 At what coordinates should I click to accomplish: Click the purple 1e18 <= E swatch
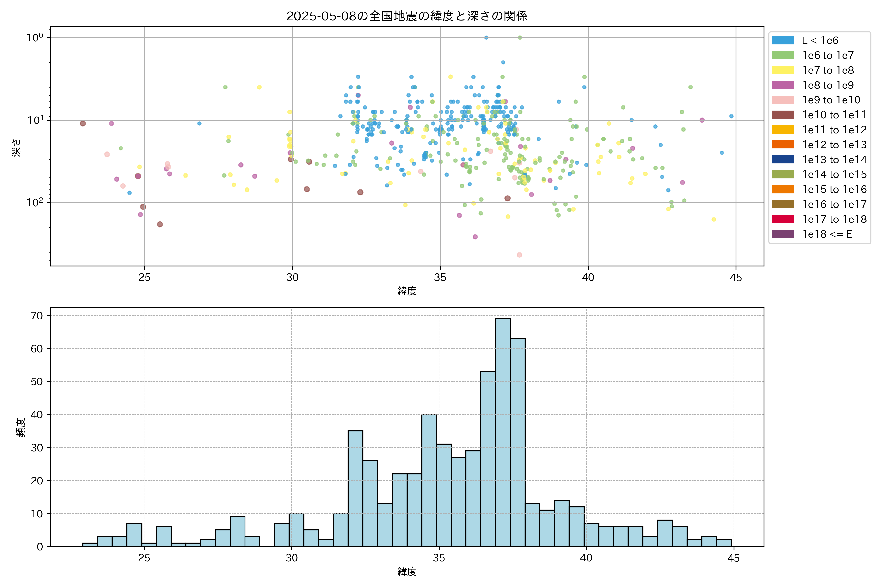(x=783, y=234)
